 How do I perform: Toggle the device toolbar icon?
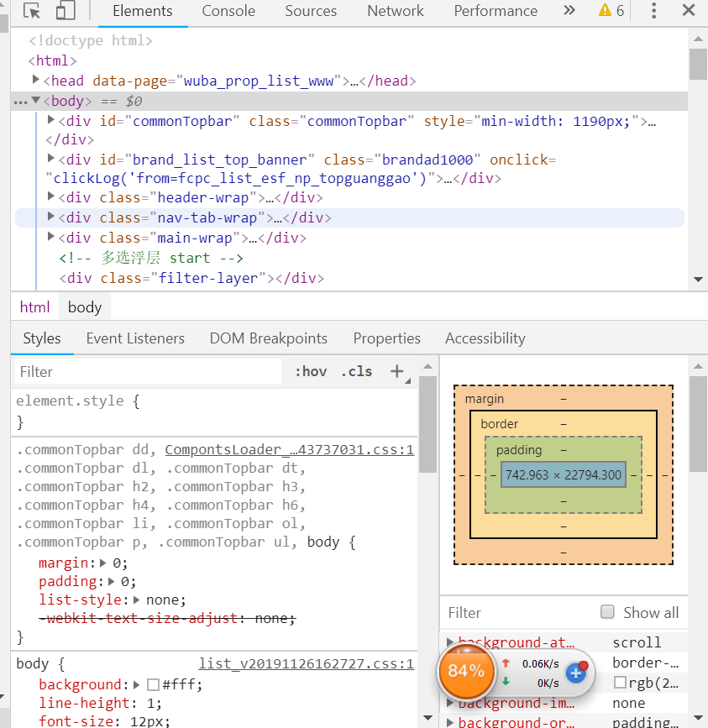pos(66,11)
